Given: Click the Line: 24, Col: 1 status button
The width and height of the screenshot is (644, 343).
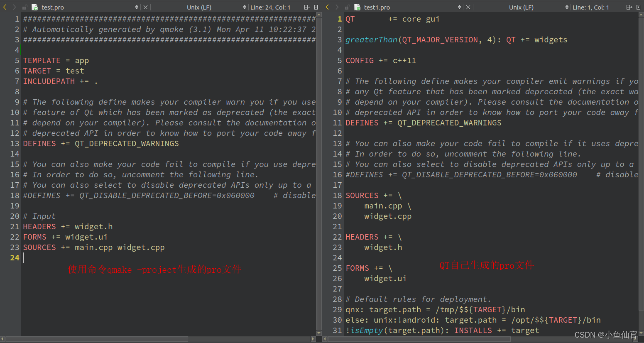Looking at the screenshot, I should point(270,7).
